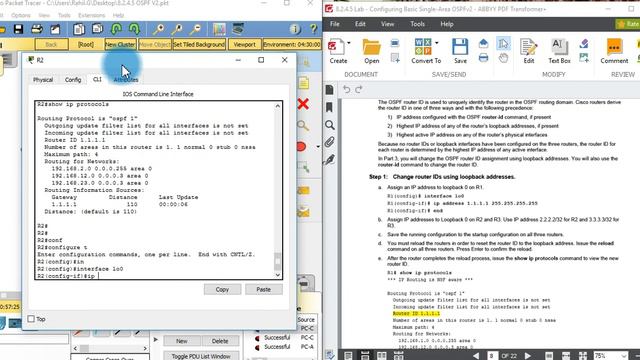Click the Paste icon in Packet Tracer toolbar
This screenshot has height=360, width=640.
[98, 29]
